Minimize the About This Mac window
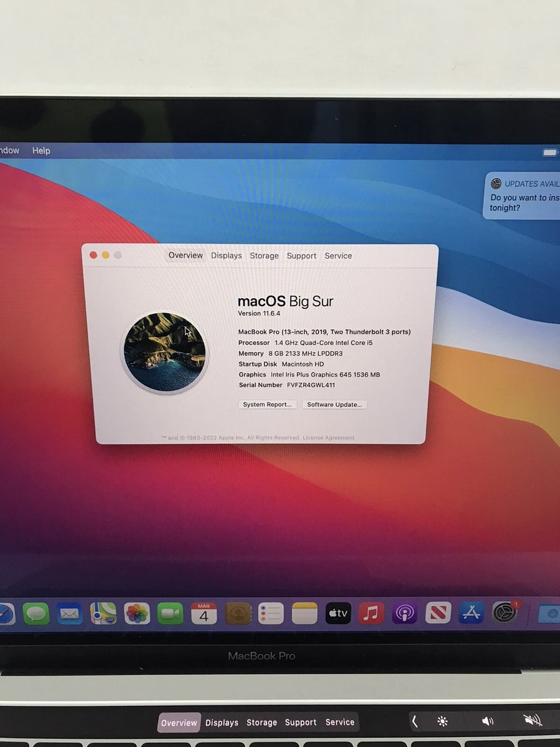The height and width of the screenshot is (747, 560). (x=106, y=255)
